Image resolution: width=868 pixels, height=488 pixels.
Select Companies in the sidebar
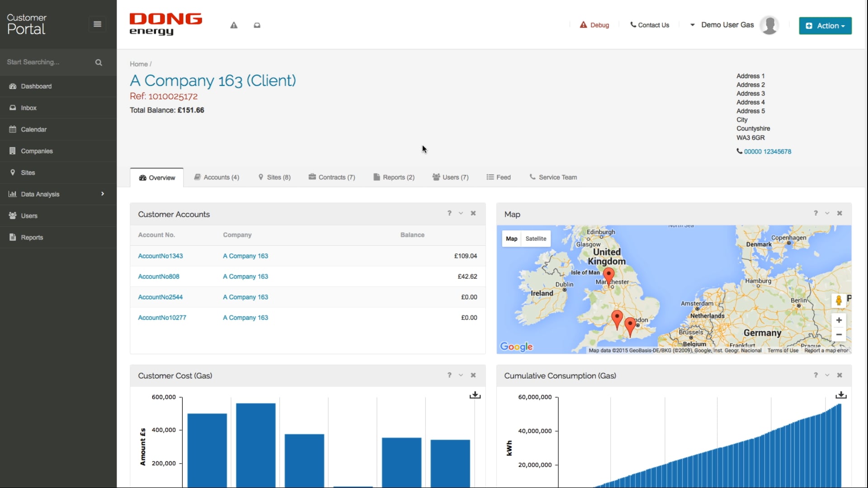pyautogui.click(x=37, y=150)
